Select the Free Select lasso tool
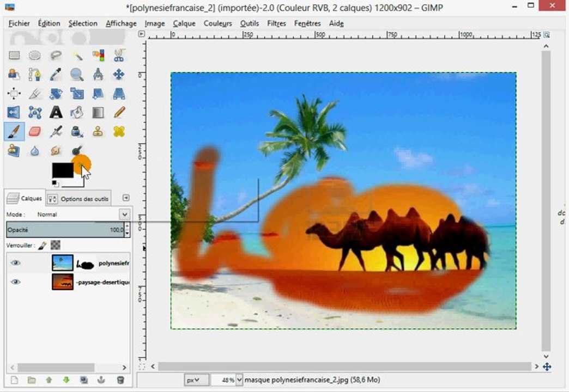 coord(56,55)
